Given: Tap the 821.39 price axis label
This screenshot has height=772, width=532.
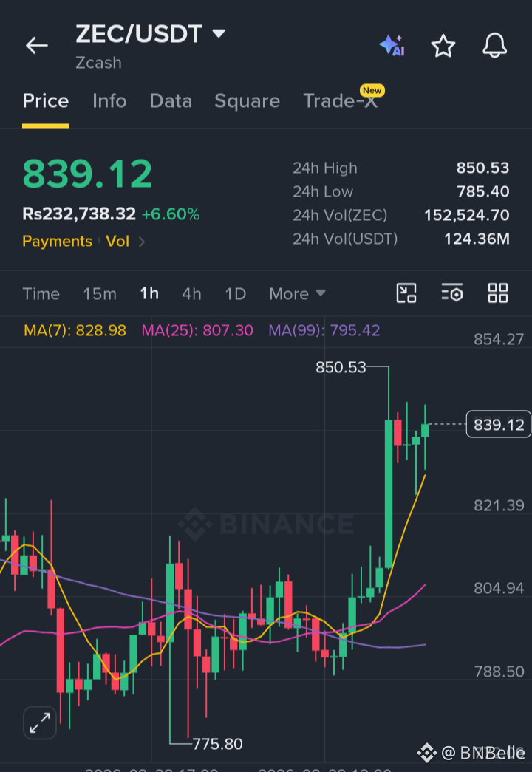Looking at the screenshot, I should [x=499, y=505].
